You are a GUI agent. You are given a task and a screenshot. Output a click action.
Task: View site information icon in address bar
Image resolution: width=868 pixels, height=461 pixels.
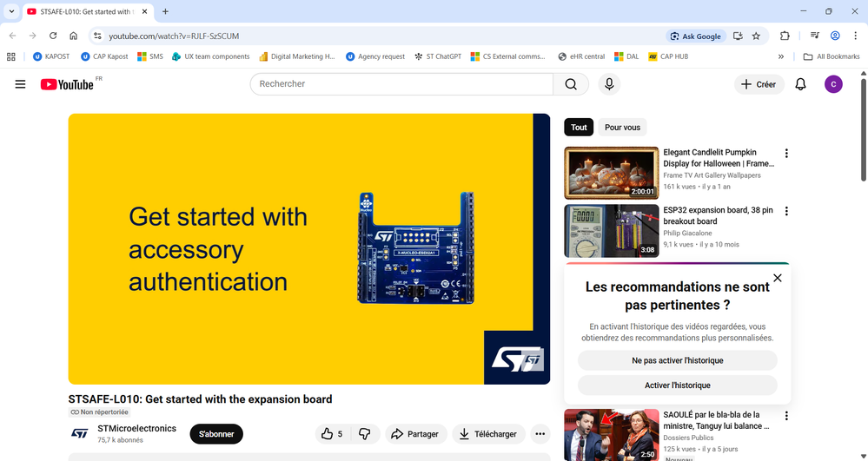[x=97, y=36]
